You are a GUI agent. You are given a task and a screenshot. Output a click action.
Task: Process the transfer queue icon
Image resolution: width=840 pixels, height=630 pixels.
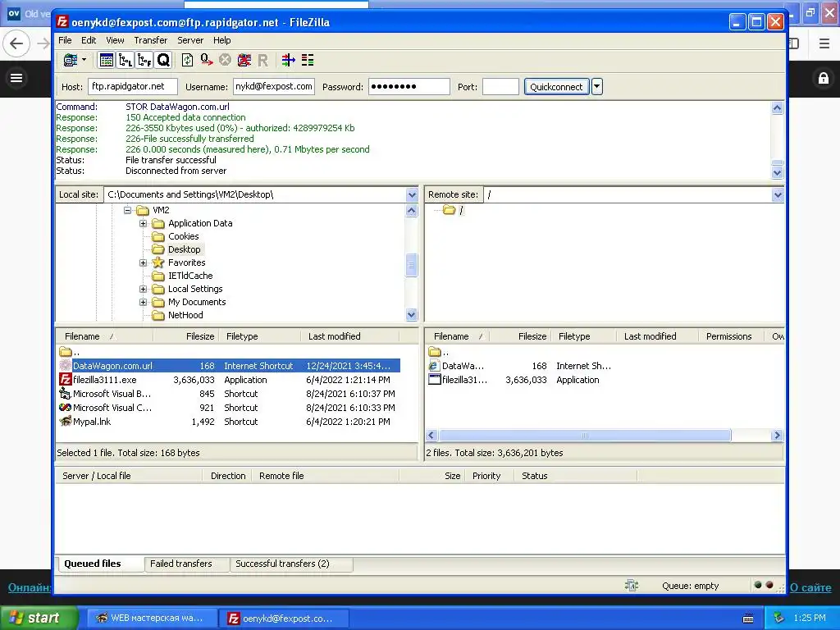coord(206,60)
